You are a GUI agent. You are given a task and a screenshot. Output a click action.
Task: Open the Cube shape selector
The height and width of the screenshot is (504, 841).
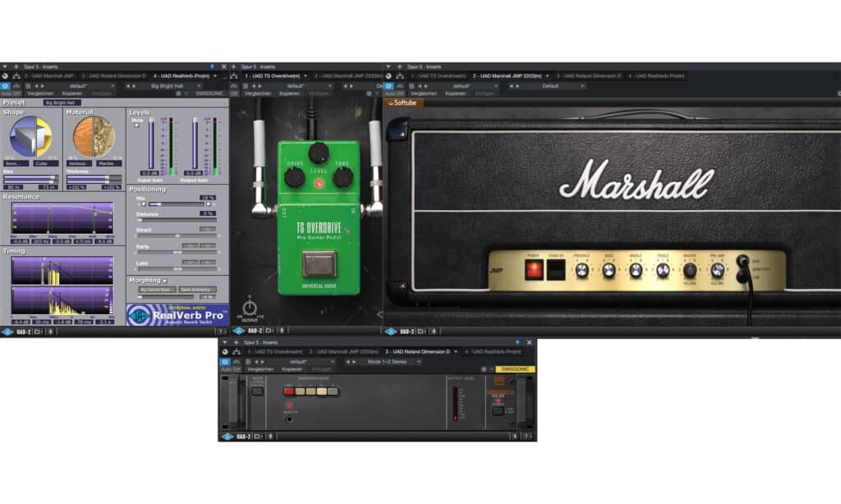coord(45,163)
